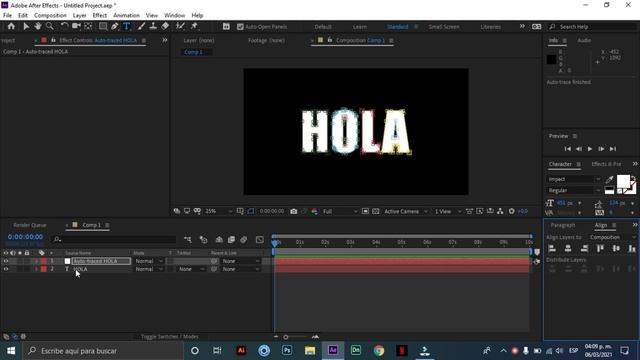The height and width of the screenshot is (360, 640).
Task: Enable frame blending icon in timeline
Action: tap(231, 240)
